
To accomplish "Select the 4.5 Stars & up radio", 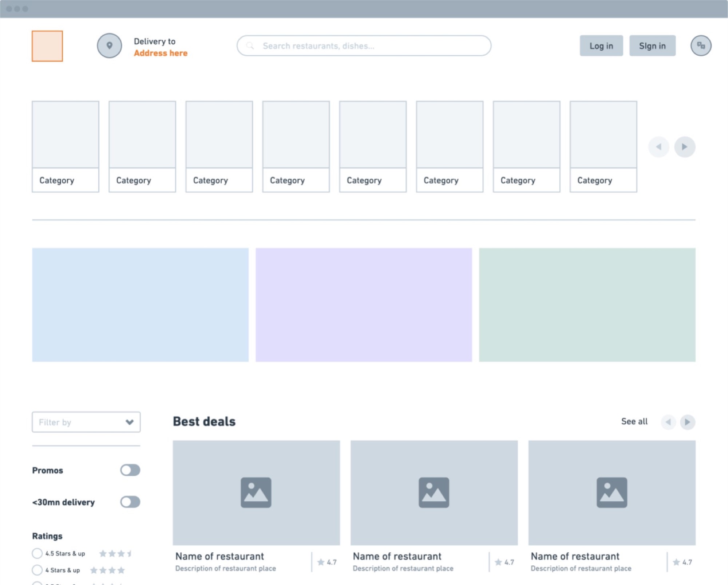I will pos(37,553).
